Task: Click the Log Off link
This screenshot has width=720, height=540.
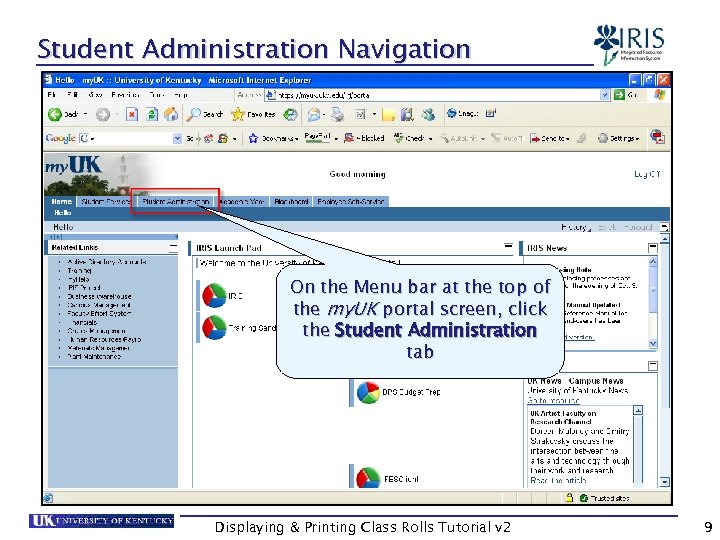Action: point(647,174)
